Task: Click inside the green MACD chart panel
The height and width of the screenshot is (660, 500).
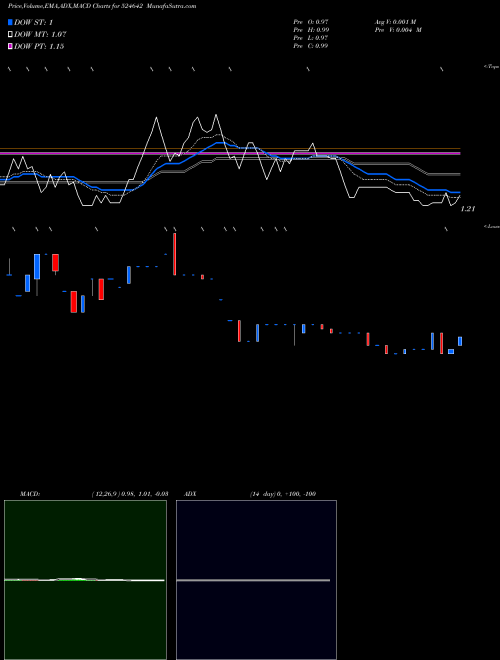Action: click(85, 580)
